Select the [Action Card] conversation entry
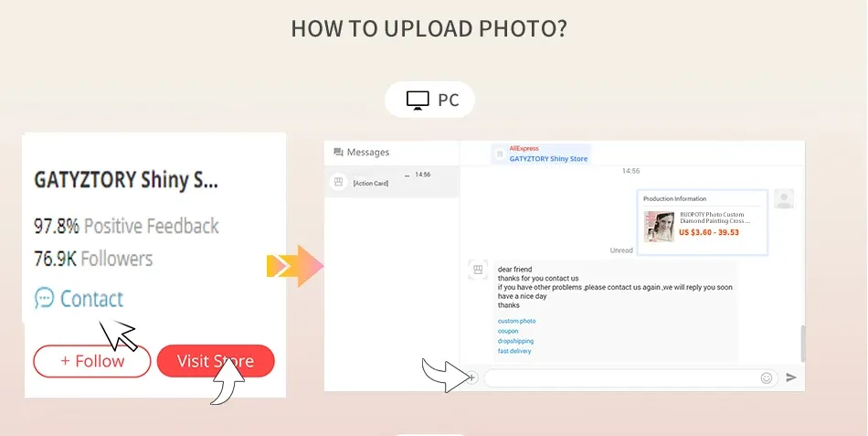The height and width of the screenshot is (436, 868). coord(391,182)
